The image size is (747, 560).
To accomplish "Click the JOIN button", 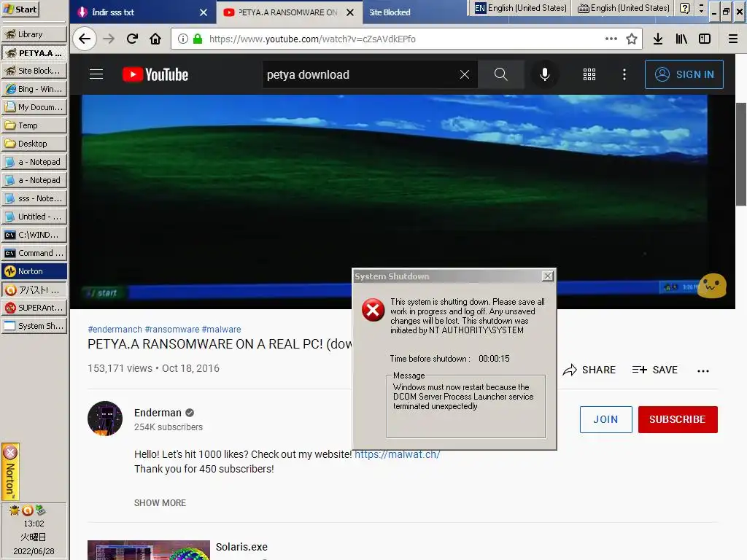I will [x=606, y=419].
